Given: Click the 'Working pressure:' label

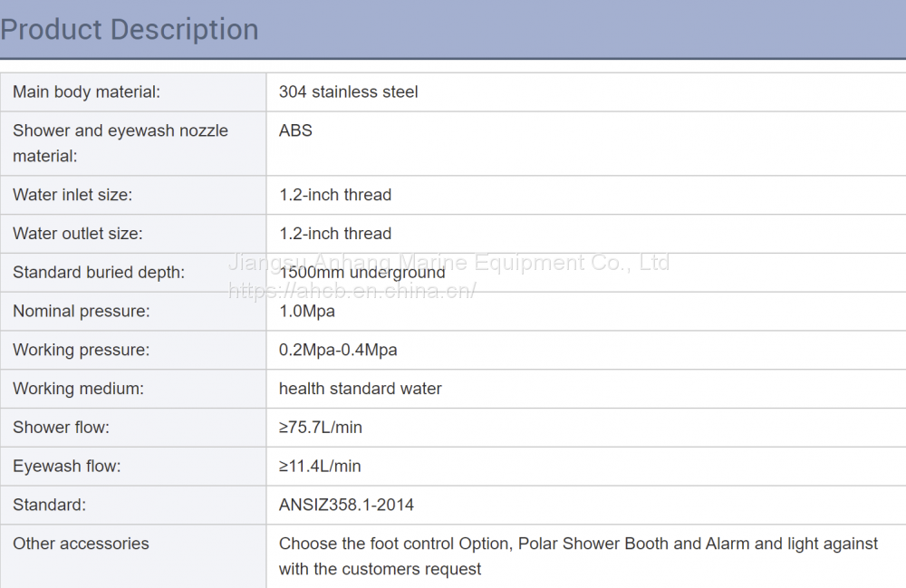Looking at the screenshot, I should 82,350.
